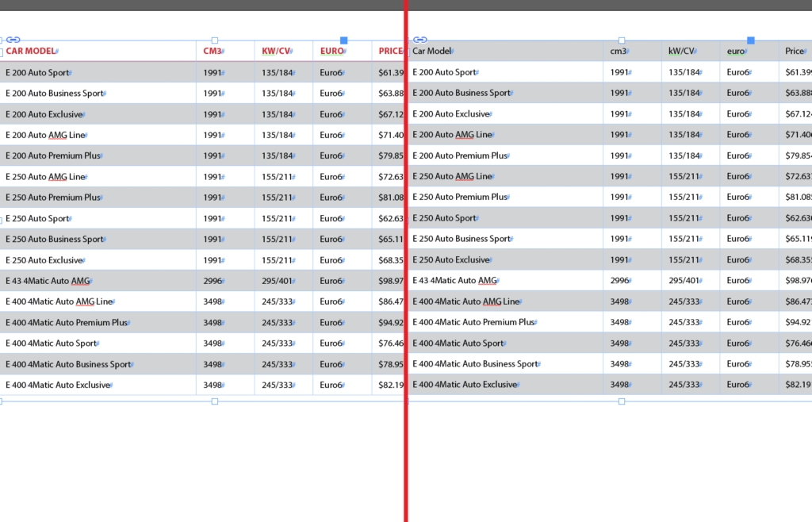Click E 200 Auto Sport in the right table

[444, 72]
